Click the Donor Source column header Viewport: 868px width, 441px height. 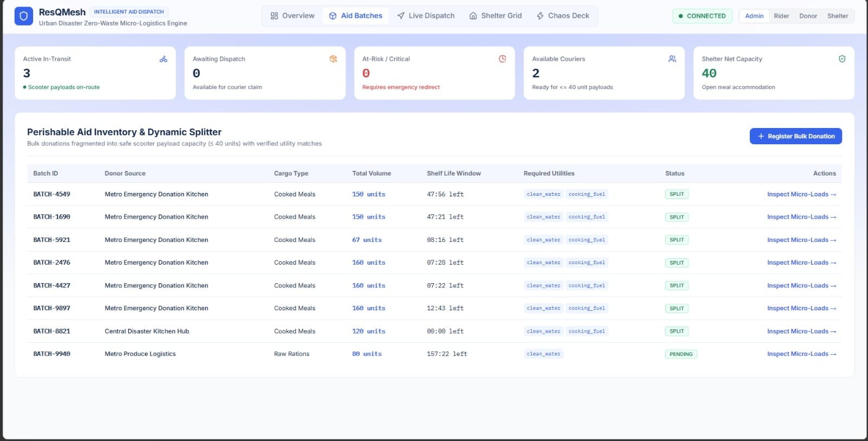[x=125, y=174]
